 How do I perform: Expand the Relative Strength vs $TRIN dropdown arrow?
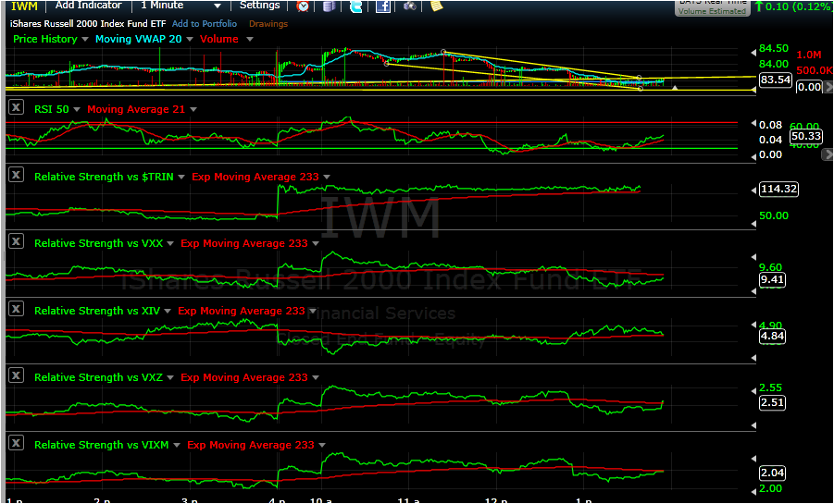point(181,177)
